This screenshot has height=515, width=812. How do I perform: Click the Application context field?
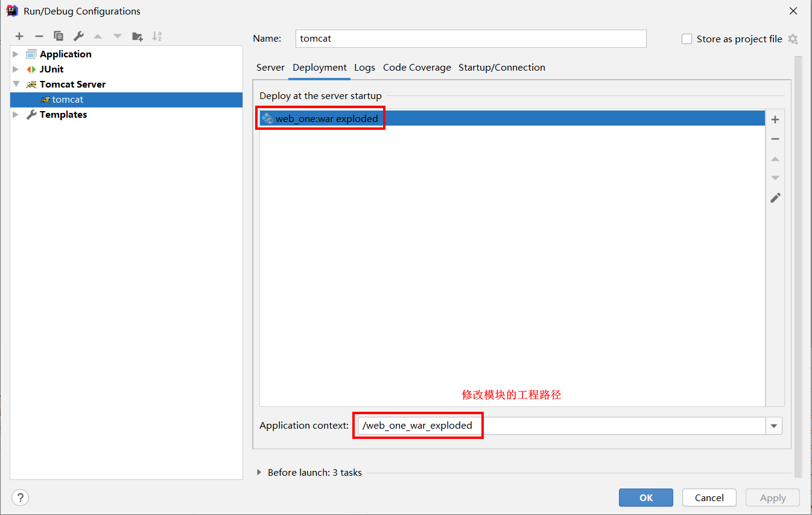point(562,426)
